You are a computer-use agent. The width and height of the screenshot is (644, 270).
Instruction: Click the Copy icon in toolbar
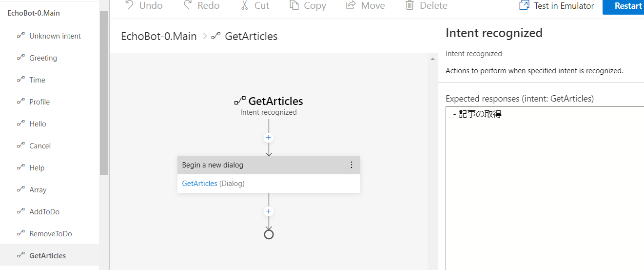pyautogui.click(x=294, y=5)
